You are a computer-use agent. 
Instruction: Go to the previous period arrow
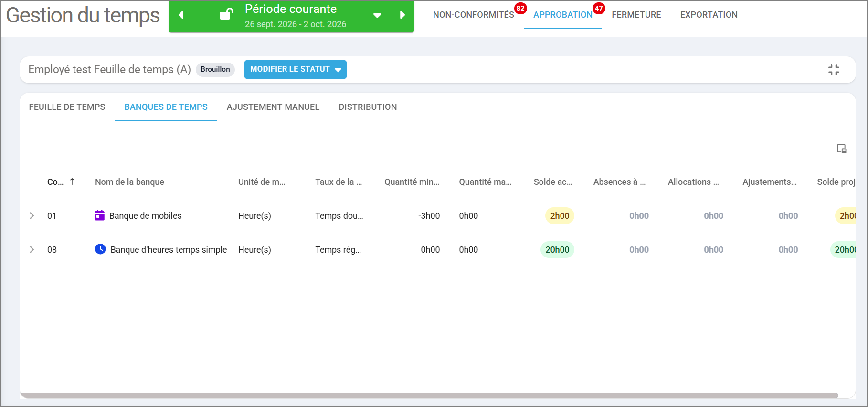181,15
